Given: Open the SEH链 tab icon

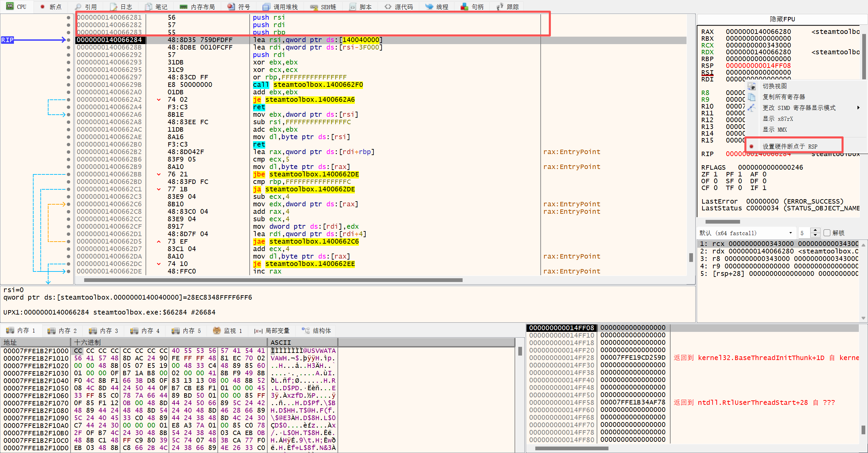Looking at the screenshot, I should pyautogui.click(x=314, y=7).
